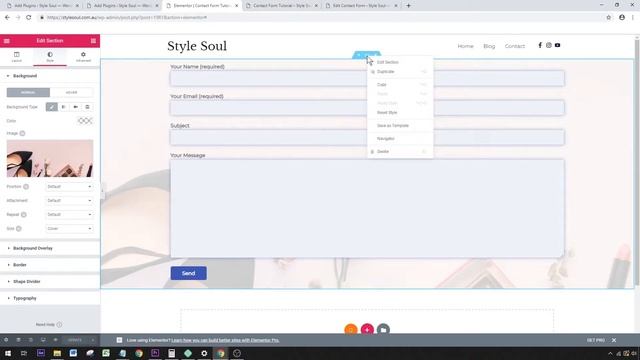This screenshot has height=360, width=640.
Task: Switch to the Style tab
Action: [50, 57]
